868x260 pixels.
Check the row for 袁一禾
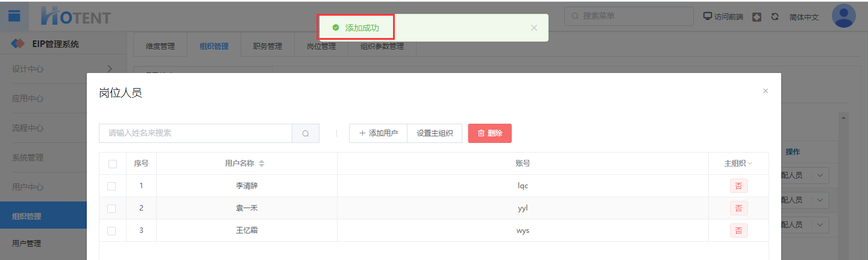112,208
